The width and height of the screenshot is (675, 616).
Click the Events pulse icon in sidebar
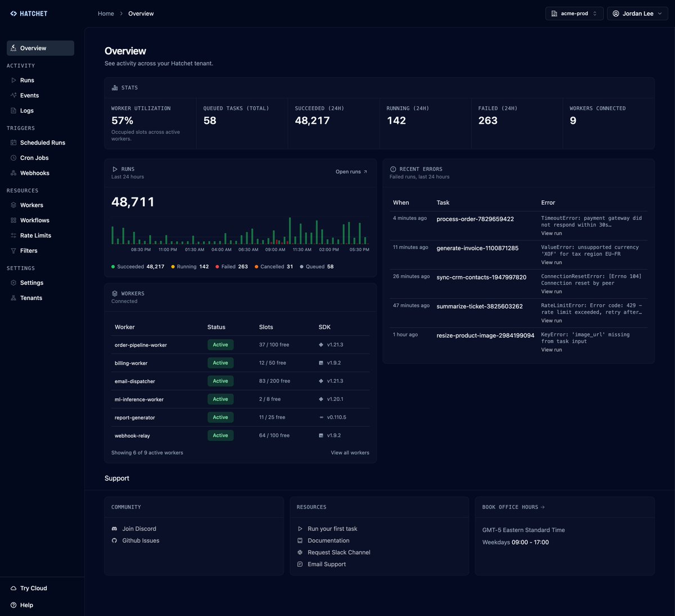(x=13, y=96)
